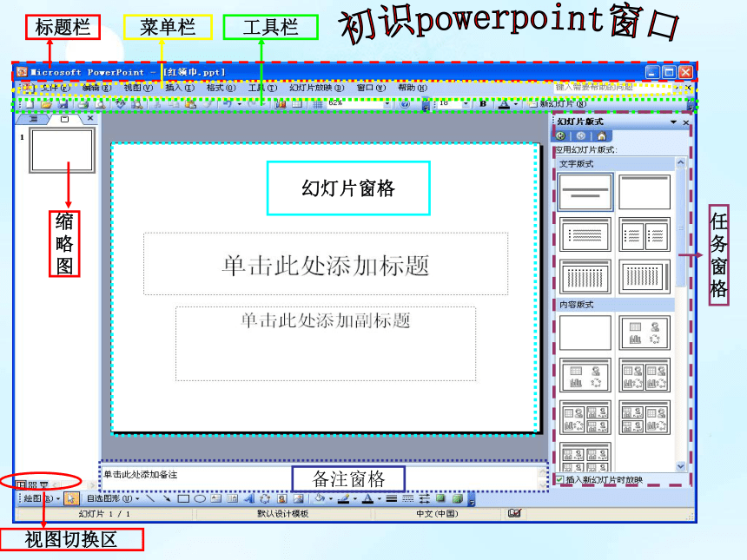Click the Line Style icon in the drawing toolbar
This screenshot has height=560, width=747.
(x=392, y=498)
